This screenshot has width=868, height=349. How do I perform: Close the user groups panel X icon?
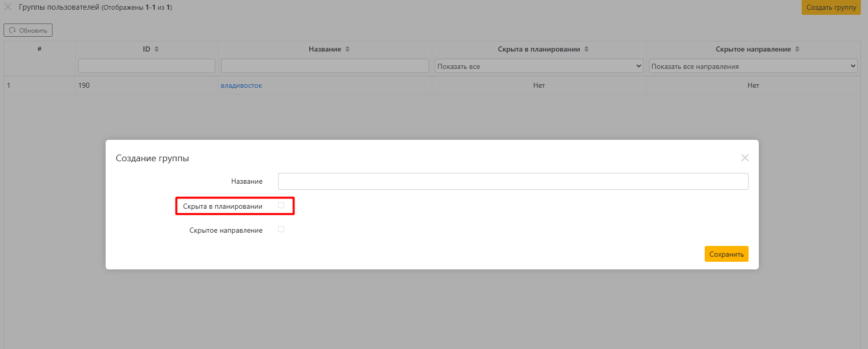click(8, 7)
